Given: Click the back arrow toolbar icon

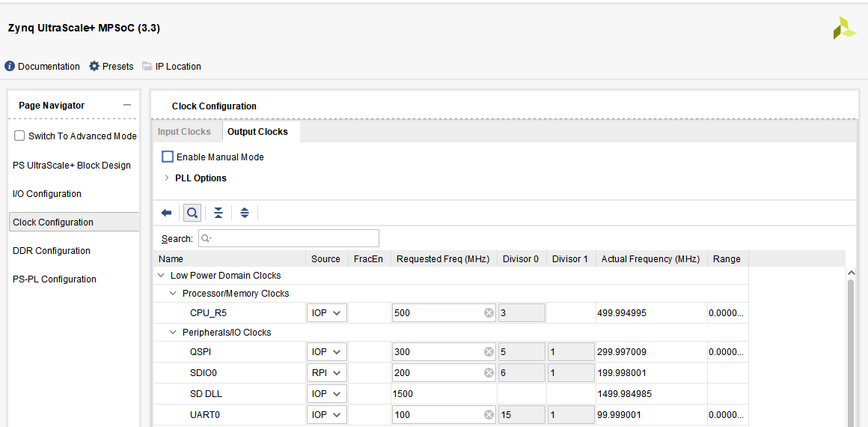Looking at the screenshot, I should pyautogui.click(x=167, y=213).
